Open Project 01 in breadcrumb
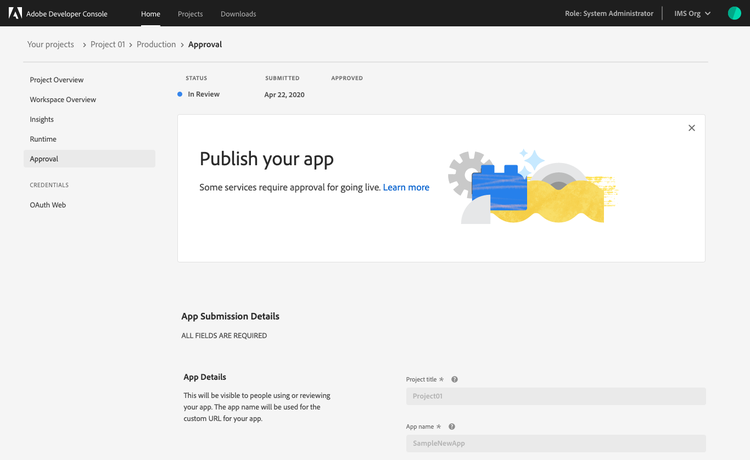This screenshot has height=460, width=750. coord(109,44)
